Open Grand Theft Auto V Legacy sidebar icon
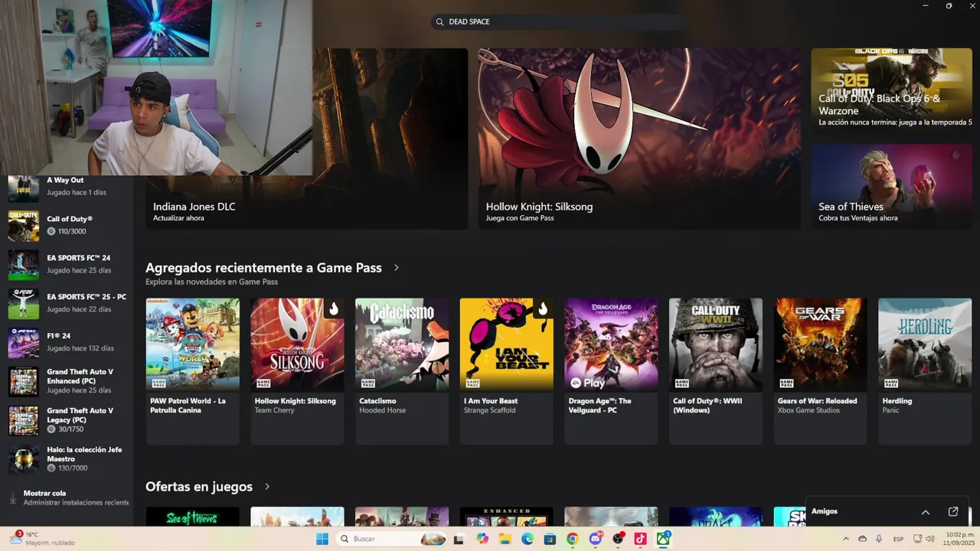This screenshot has width=980, height=551. (x=23, y=420)
